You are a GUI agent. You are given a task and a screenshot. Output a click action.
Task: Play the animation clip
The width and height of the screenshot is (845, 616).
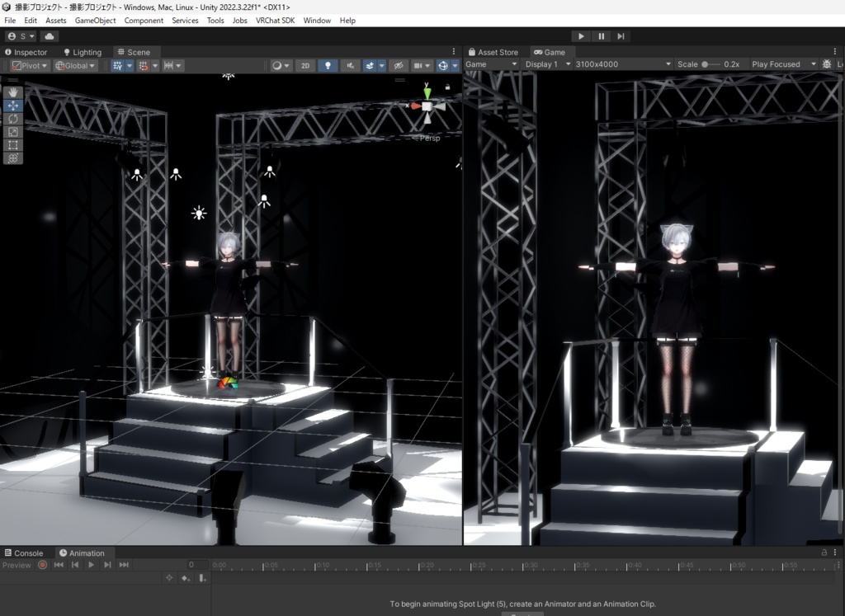91,565
